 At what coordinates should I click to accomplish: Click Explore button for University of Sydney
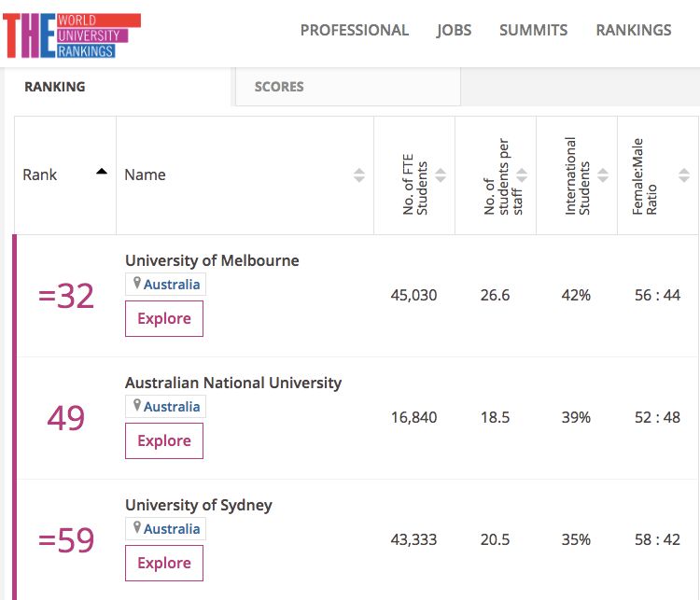164,563
